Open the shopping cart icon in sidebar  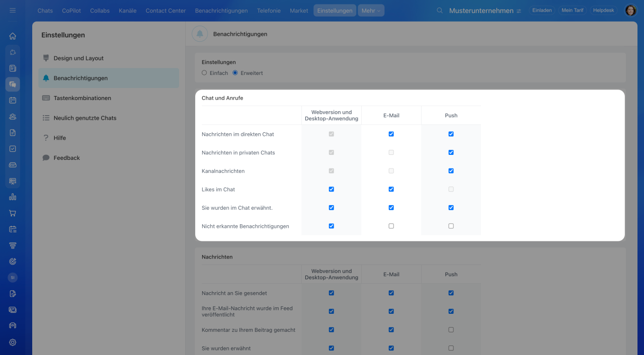13,213
